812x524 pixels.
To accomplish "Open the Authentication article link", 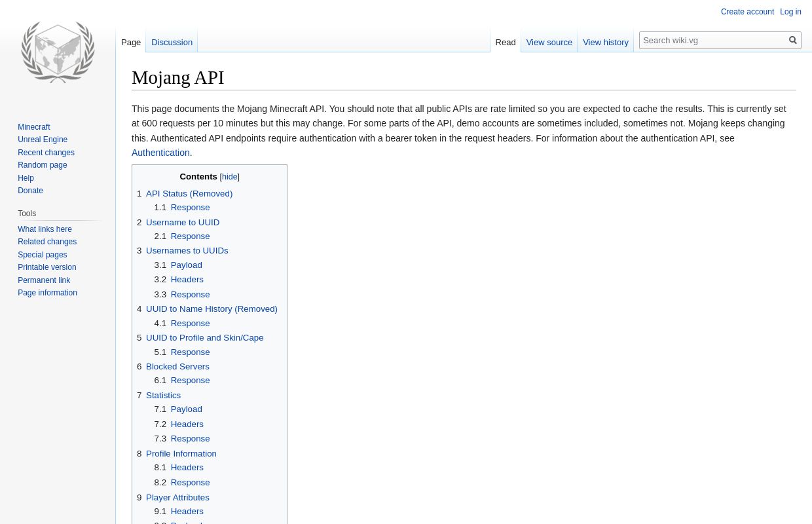I will click(160, 153).
